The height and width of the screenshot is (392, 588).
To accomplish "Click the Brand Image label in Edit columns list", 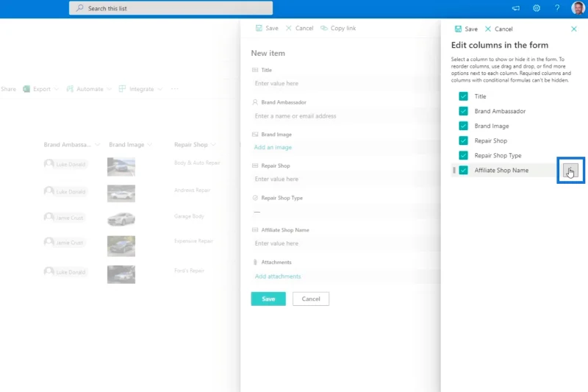I will pos(492,126).
